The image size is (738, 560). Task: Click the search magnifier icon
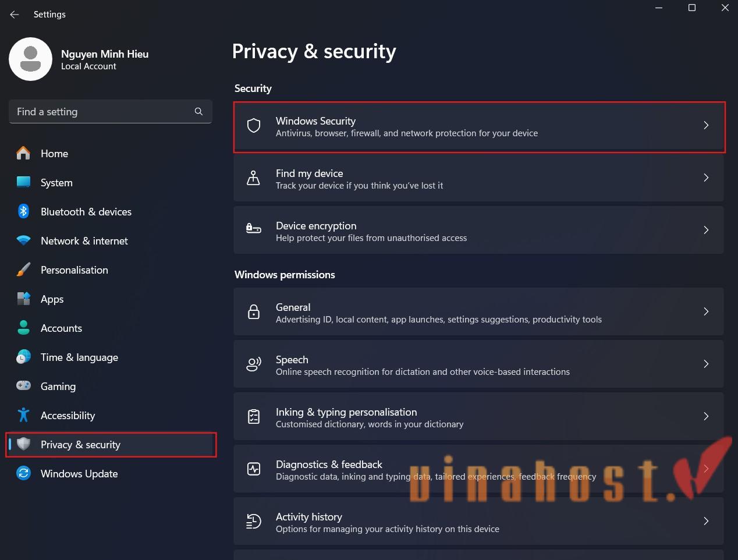198,111
